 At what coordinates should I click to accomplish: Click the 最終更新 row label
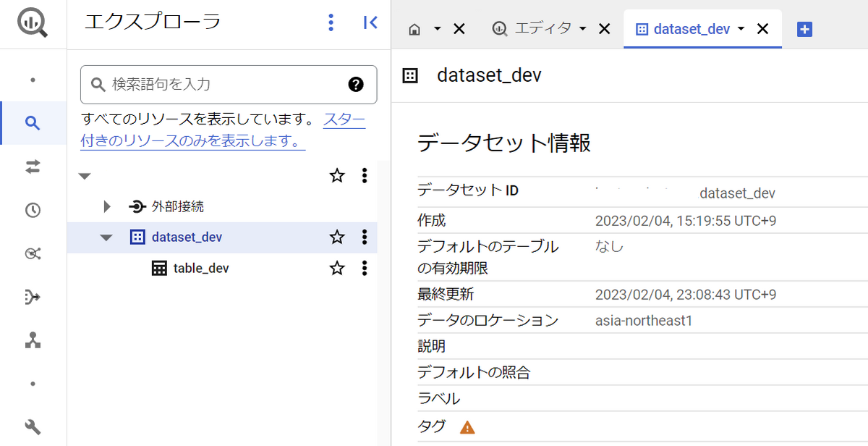[x=446, y=295]
